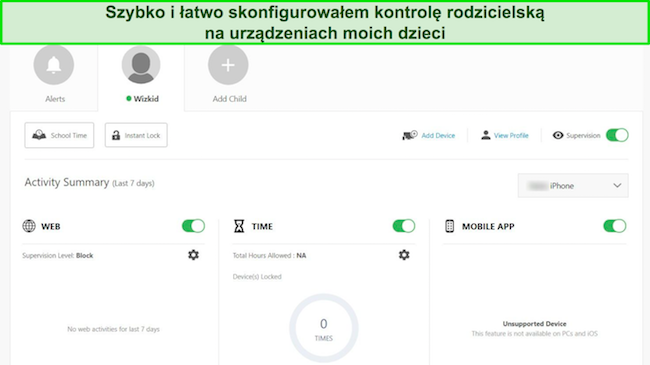650x365 pixels.
Task: Toggle the TIME supervision switch
Action: tap(404, 226)
